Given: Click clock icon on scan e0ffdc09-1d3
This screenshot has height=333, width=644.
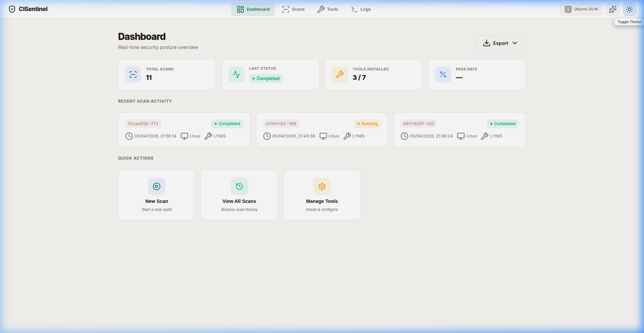Looking at the screenshot, I should click(x=405, y=136).
